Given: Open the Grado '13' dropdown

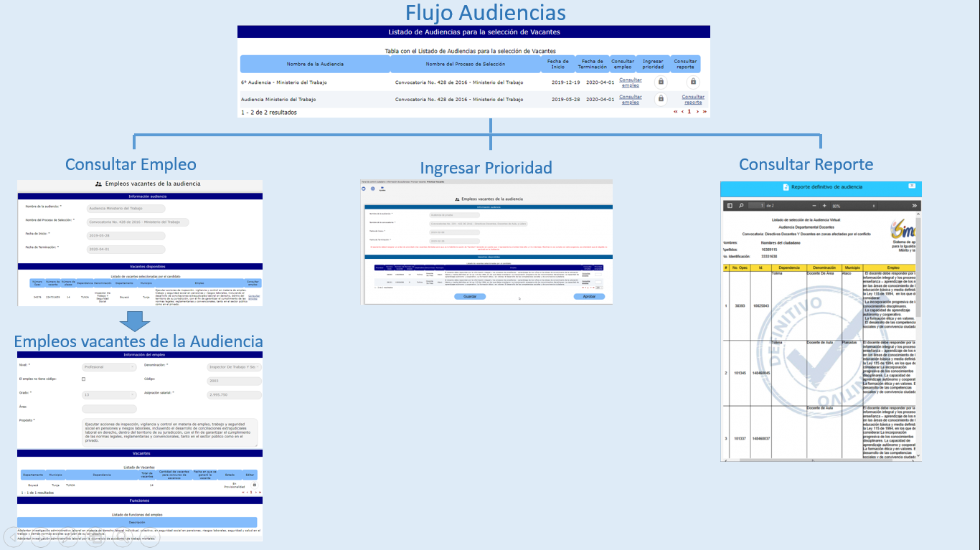Looking at the screenshot, I should point(109,394).
